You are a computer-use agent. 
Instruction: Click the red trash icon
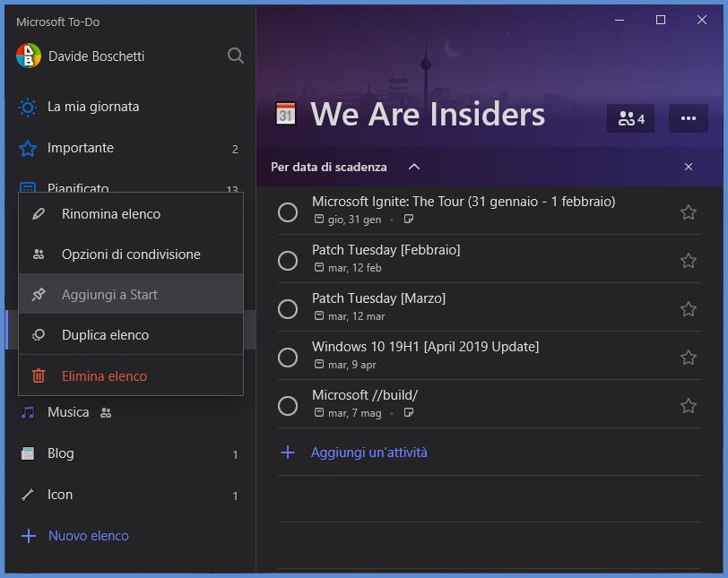tap(39, 375)
